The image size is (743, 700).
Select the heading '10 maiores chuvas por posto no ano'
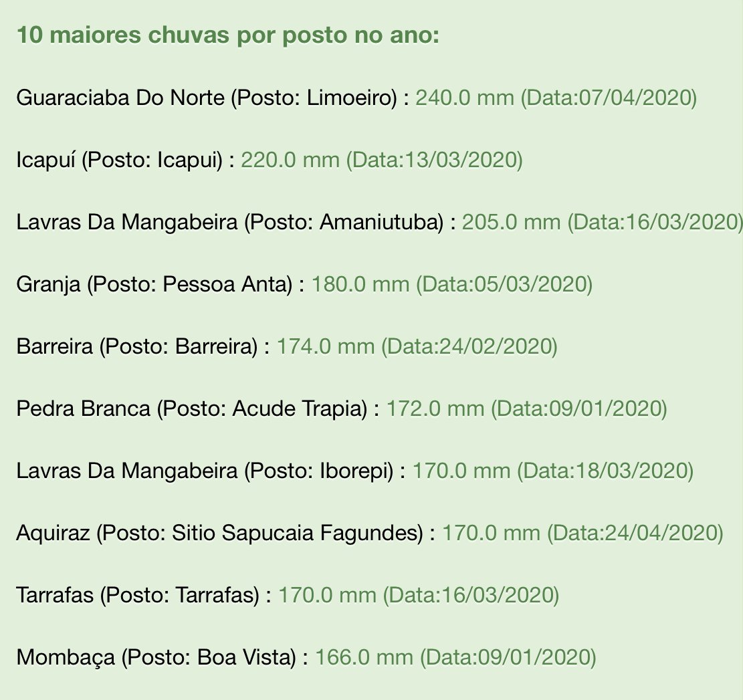(228, 35)
